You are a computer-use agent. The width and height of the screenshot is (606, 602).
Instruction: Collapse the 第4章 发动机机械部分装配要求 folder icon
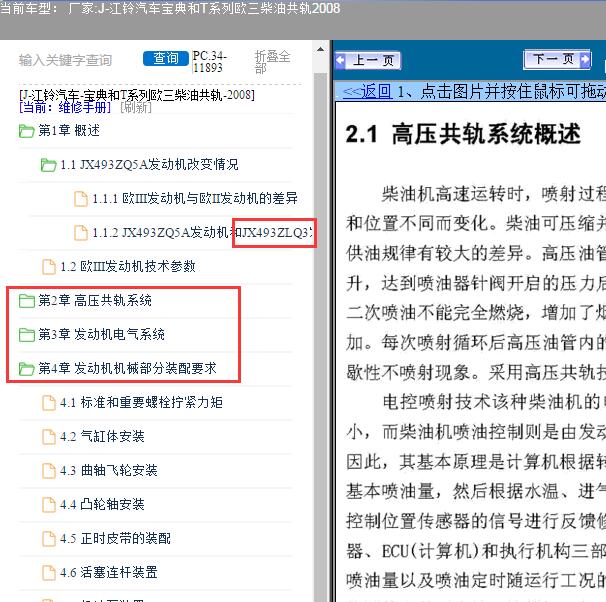pyautogui.click(x=26, y=369)
